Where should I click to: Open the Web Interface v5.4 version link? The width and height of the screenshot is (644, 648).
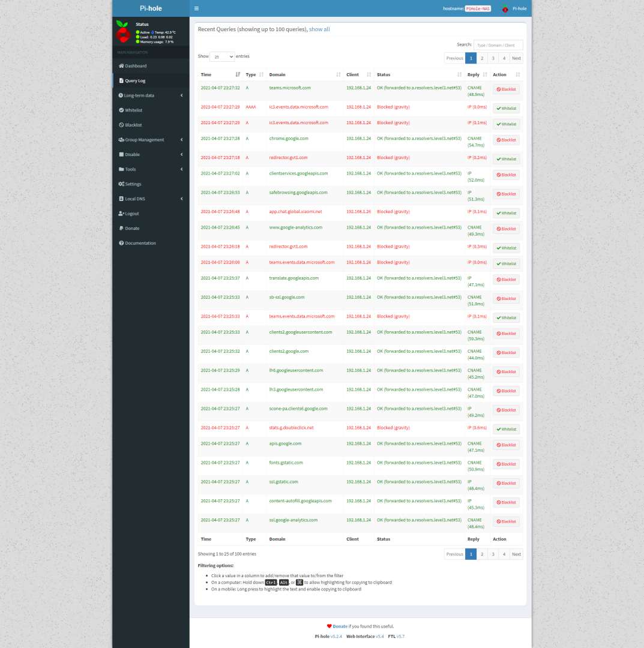coord(379,637)
